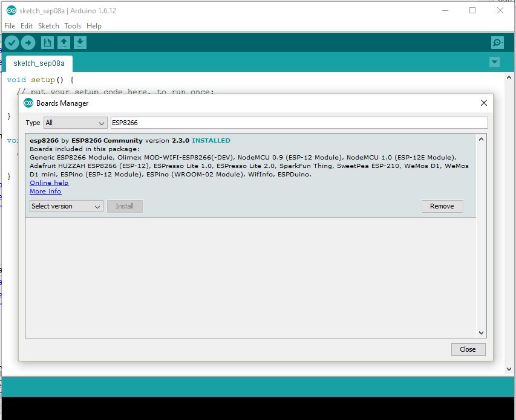516x420 pixels.
Task: Expand the Type filter dropdown
Action: tap(75, 123)
